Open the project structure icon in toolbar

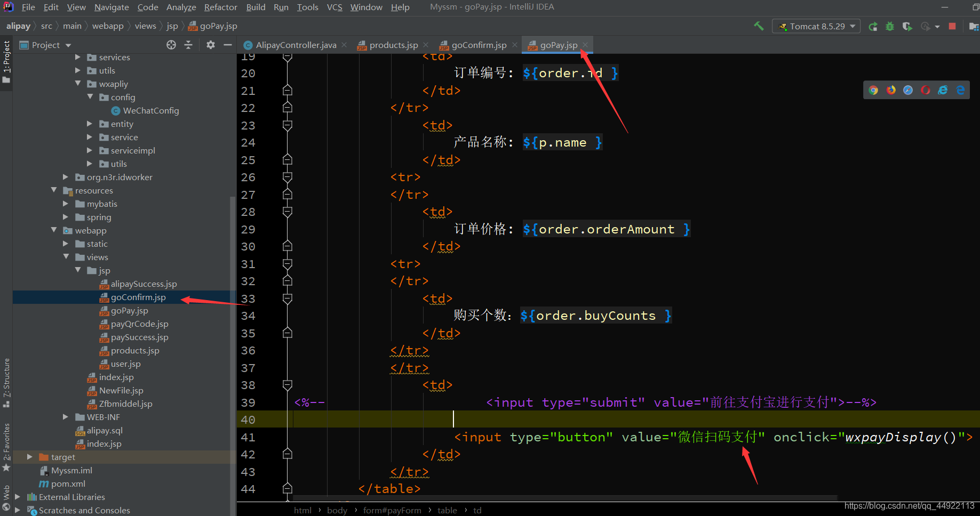pyautogui.click(x=974, y=26)
